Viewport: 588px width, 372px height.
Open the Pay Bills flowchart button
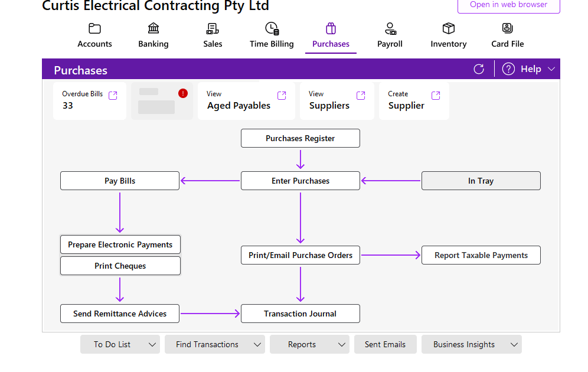120,181
